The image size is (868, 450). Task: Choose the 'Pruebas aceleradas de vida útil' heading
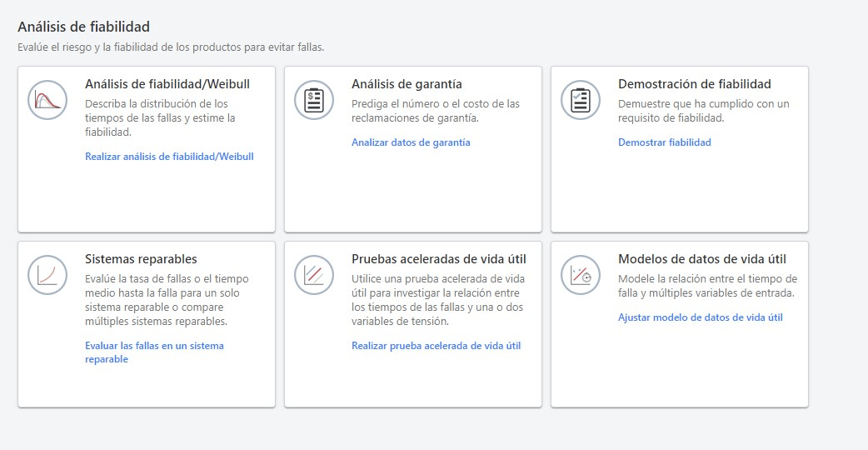click(438, 259)
